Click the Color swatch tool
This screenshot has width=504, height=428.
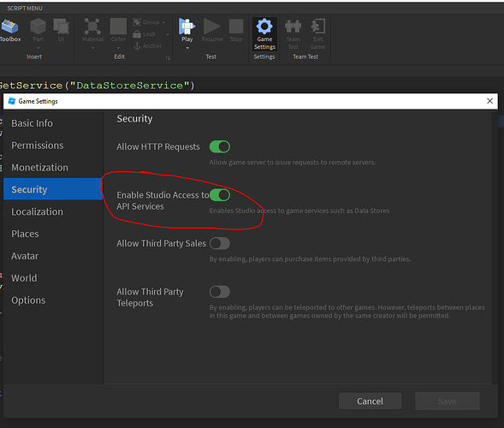tap(118, 27)
